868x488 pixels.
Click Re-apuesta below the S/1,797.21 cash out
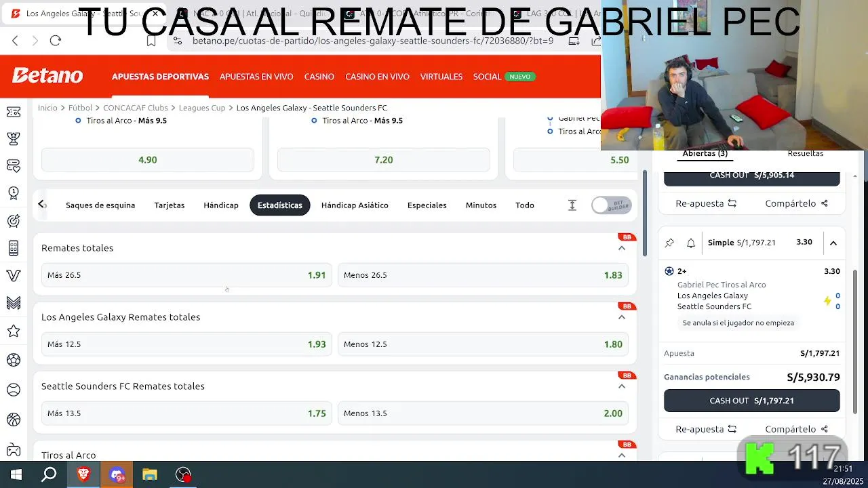coord(706,429)
